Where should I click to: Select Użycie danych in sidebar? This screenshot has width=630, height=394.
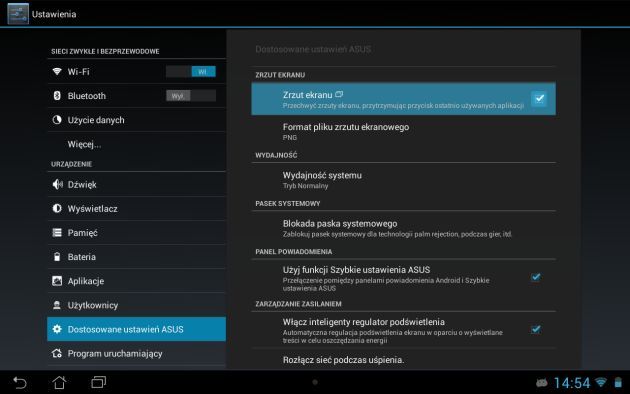136,120
